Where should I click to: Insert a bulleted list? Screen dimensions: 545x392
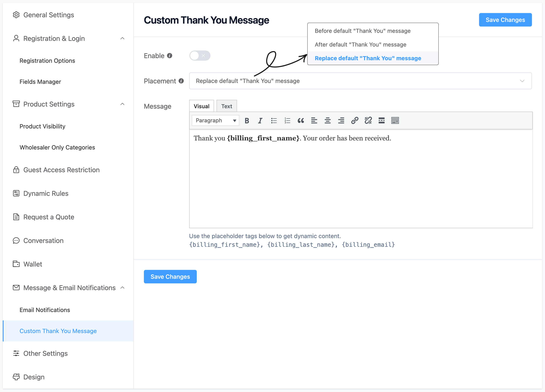tap(274, 121)
